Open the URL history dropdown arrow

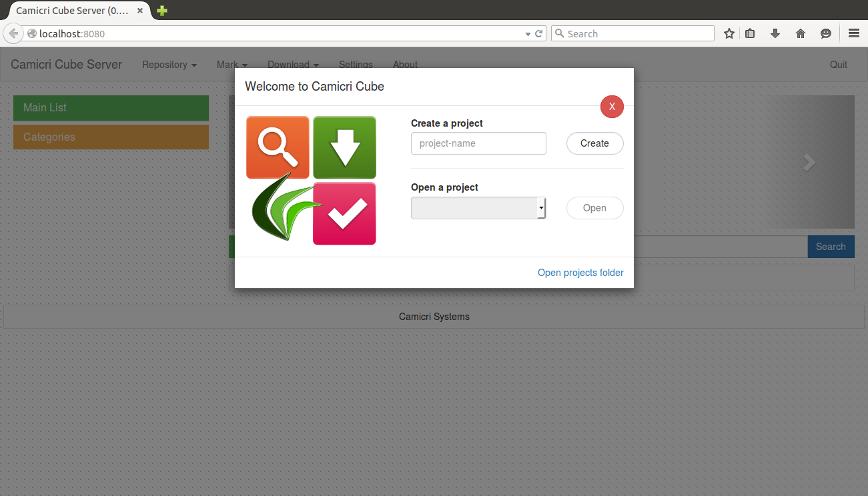[528, 33]
